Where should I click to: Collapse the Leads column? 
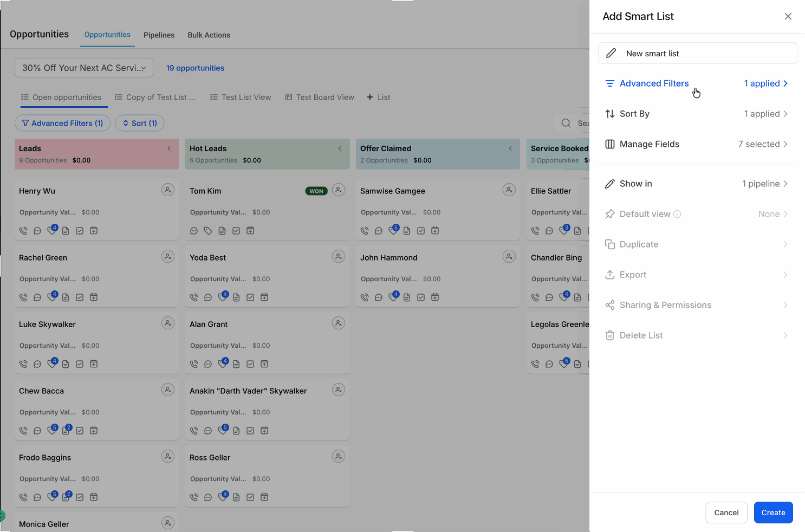point(169,148)
